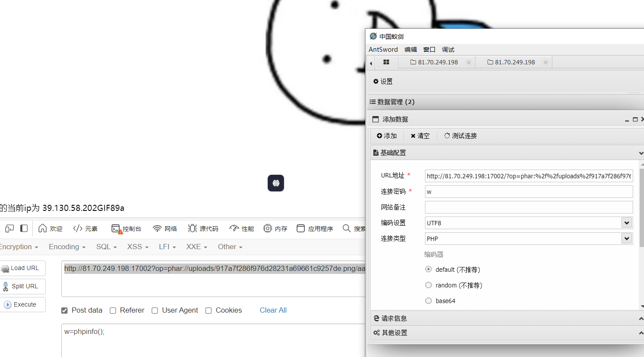Open the XXE dropdown in HackBar

196,247
